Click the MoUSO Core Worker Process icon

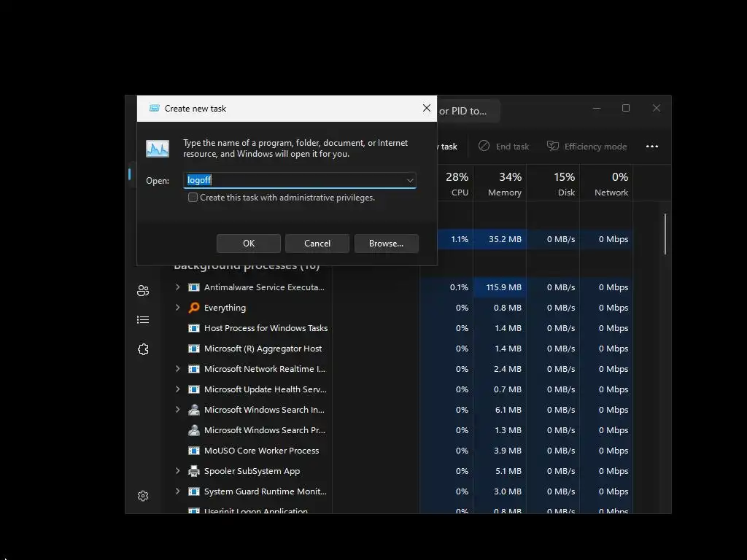coord(194,451)
